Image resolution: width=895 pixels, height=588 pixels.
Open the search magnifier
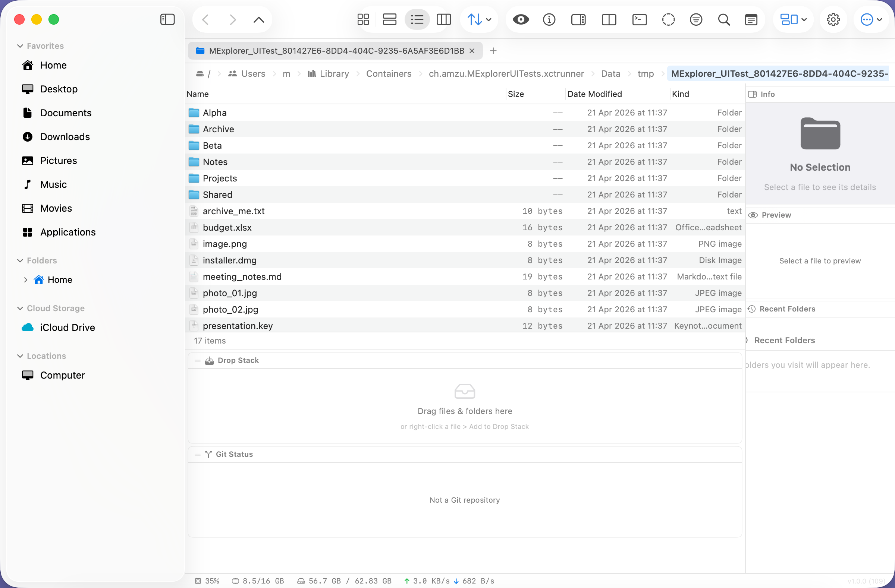(724, 19)
